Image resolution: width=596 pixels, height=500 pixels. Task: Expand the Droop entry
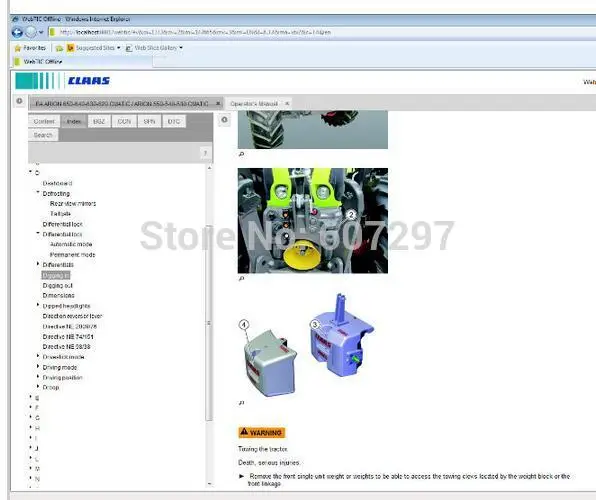[38, 386]
